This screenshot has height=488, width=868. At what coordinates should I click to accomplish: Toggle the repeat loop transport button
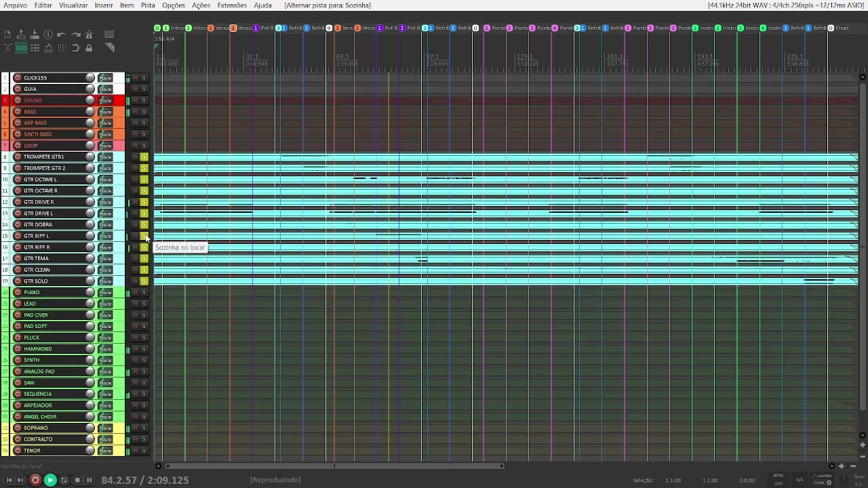pyautogui.click(x=64, y=480)
